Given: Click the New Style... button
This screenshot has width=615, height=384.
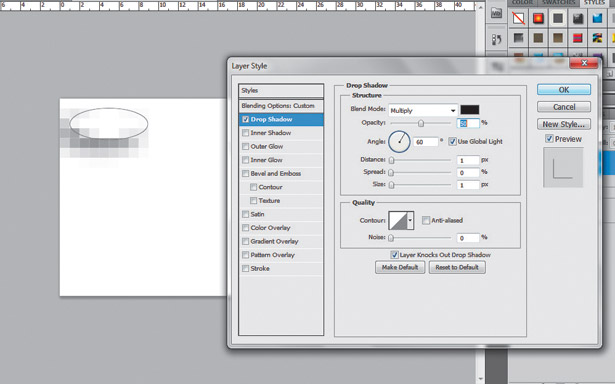Looking at the screenshot, I should [x=564, y=124].
